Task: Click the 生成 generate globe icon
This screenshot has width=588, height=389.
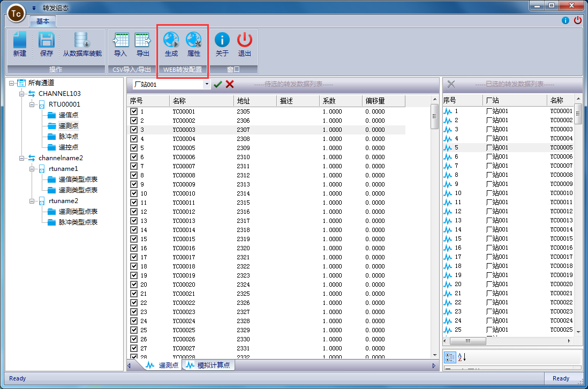Action: click(x=171, y=40)
